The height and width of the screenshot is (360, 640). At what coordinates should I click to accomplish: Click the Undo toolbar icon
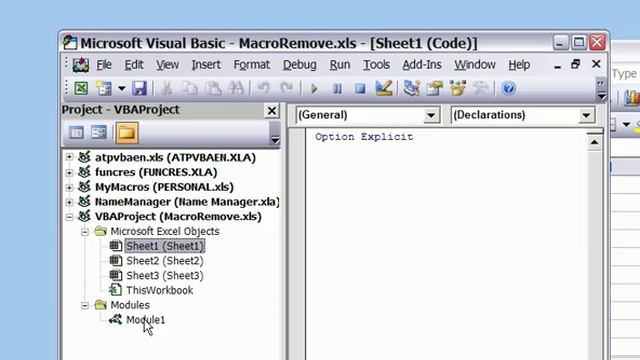pyautogui.click(x=264, y=88)
